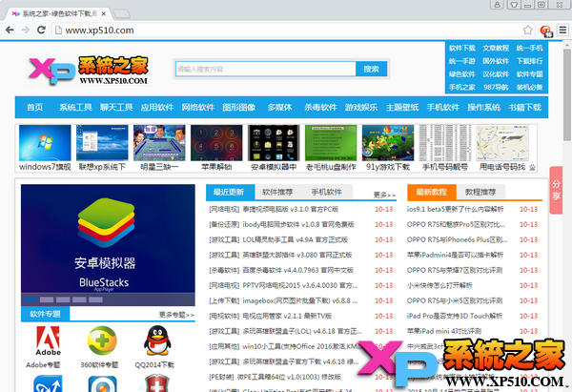Viewport: 572px width, 392px height.
Task: Open 绿色软件 in the top-right link grid
Action: tap(461, 74)
